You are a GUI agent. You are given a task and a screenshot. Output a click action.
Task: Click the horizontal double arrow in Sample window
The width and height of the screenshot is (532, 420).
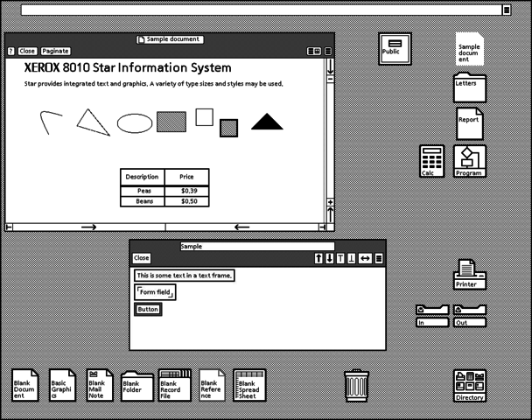click(x=365, y=258)
